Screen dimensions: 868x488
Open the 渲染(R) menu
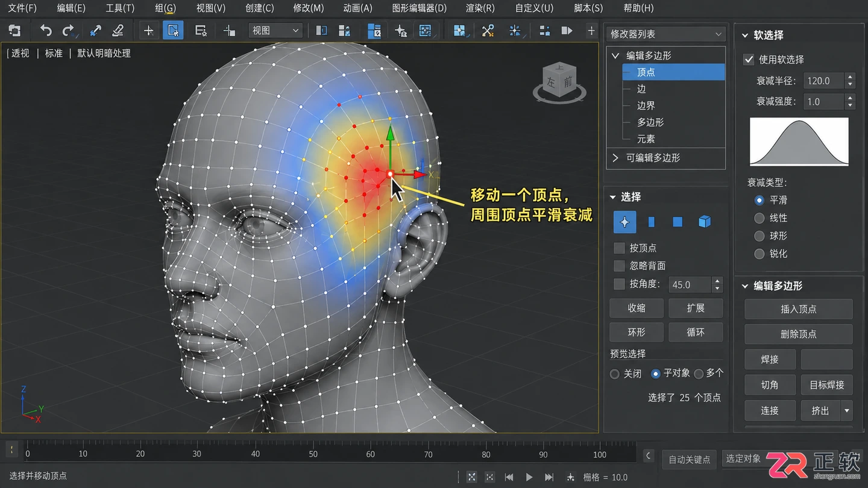[480, 8]
